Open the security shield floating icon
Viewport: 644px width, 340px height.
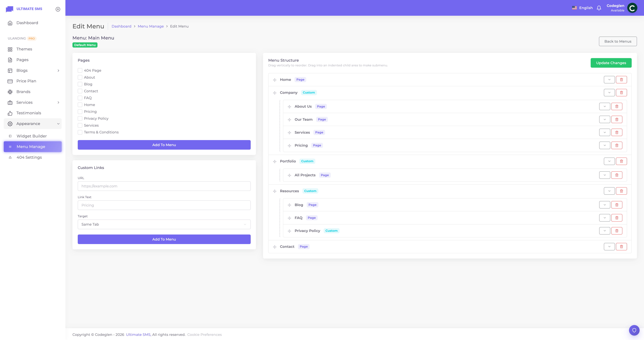pyautogui.click(x=634, y=330)
